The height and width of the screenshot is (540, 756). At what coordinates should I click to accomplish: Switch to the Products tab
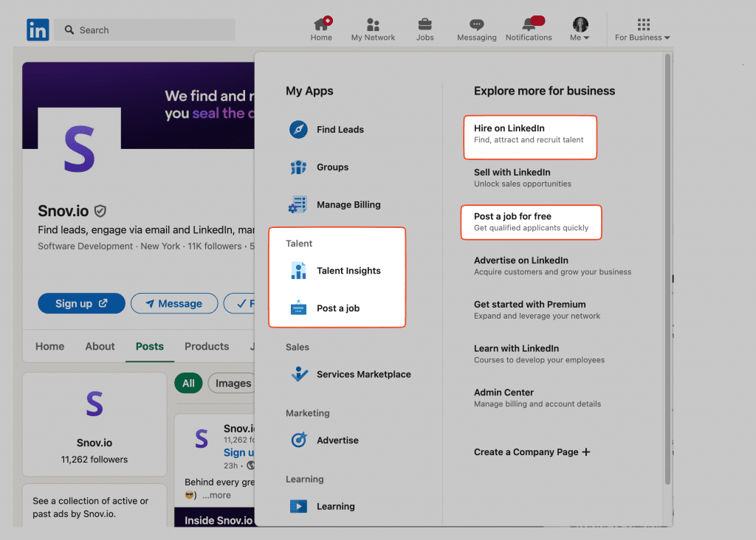(x=207, y=346)
